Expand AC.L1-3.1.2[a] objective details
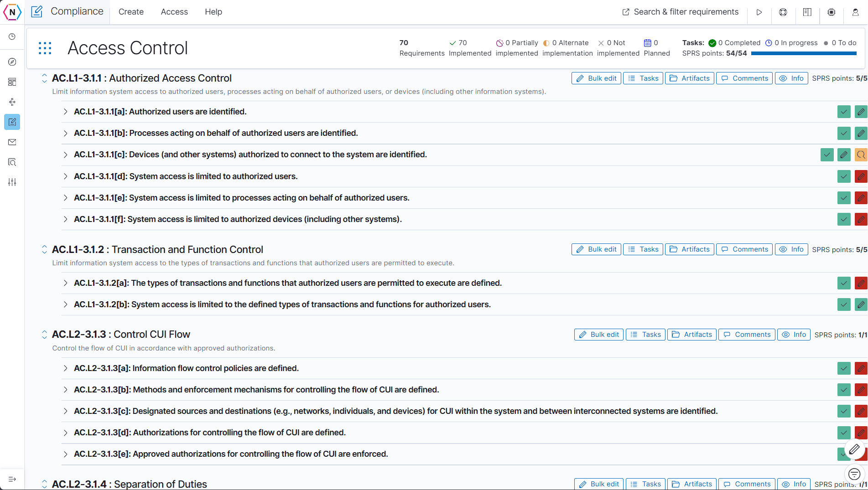 pyautogui.click(x=66, y=283)
